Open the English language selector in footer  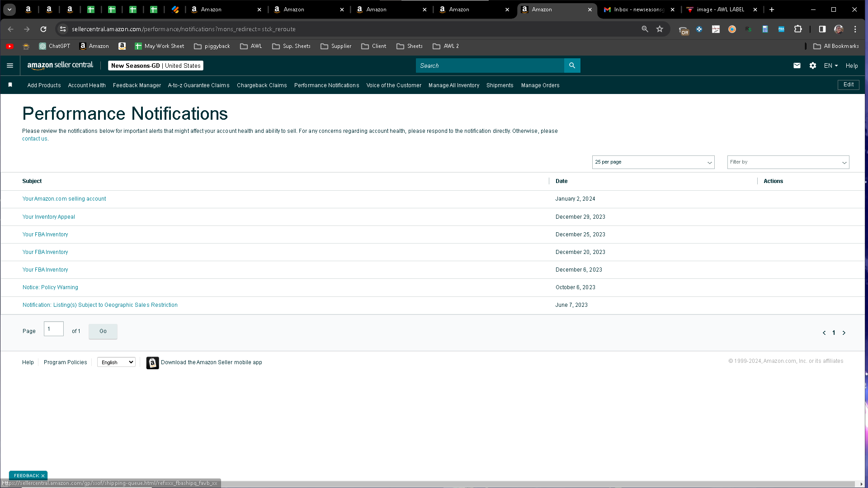tap(116, 362)
